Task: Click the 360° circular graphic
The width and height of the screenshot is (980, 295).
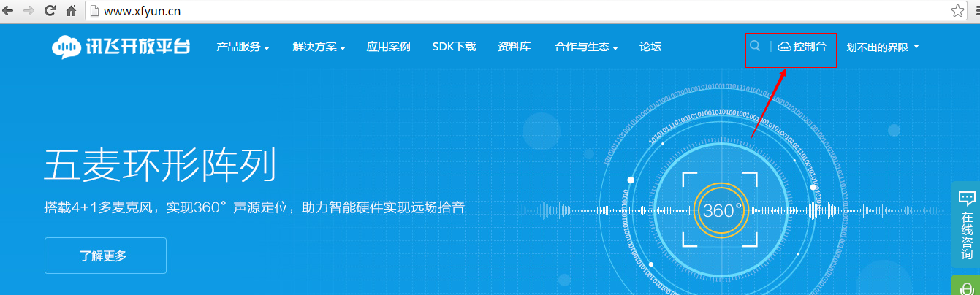Action: point(721,210)
